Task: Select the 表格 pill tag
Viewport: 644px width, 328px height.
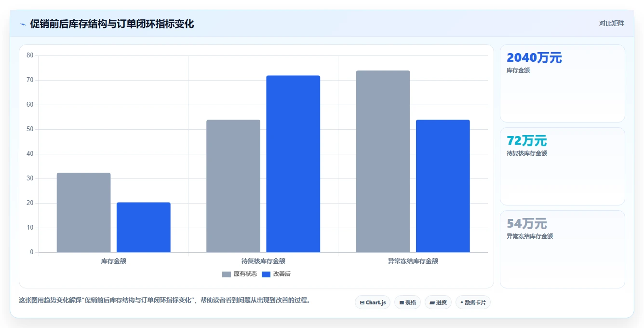Action: point(407,302)
